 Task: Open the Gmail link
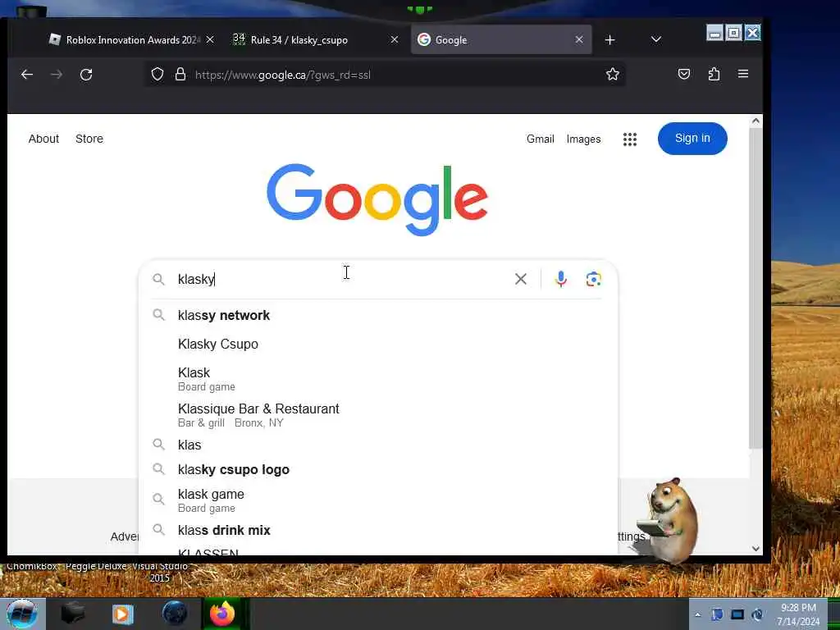tap(540, 139)
